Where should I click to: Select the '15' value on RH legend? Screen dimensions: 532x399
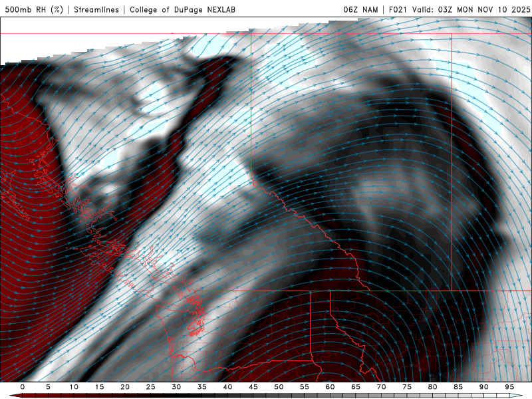coord(99,387)
